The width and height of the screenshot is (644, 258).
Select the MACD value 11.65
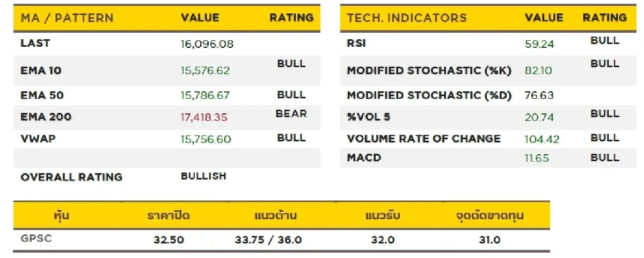537,158
